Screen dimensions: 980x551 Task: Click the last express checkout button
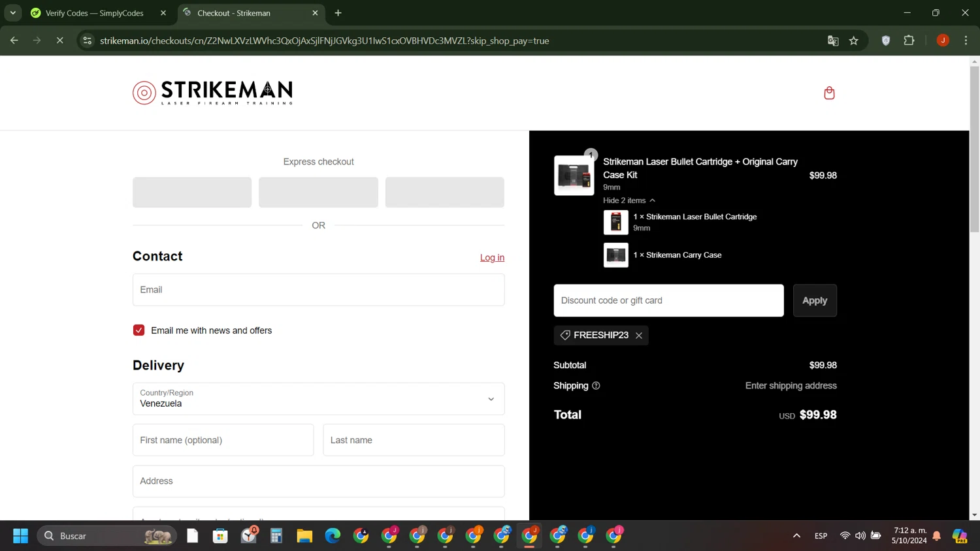(x=445, y=193)
